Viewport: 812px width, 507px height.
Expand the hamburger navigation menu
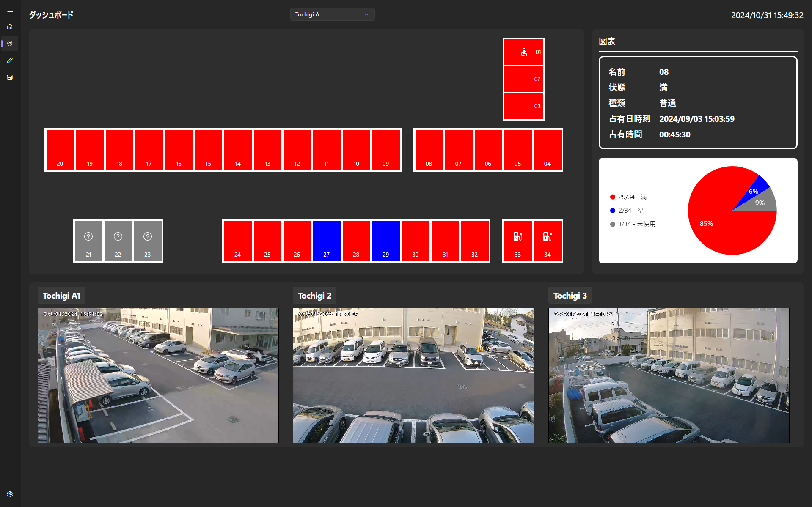pos(9,9)
